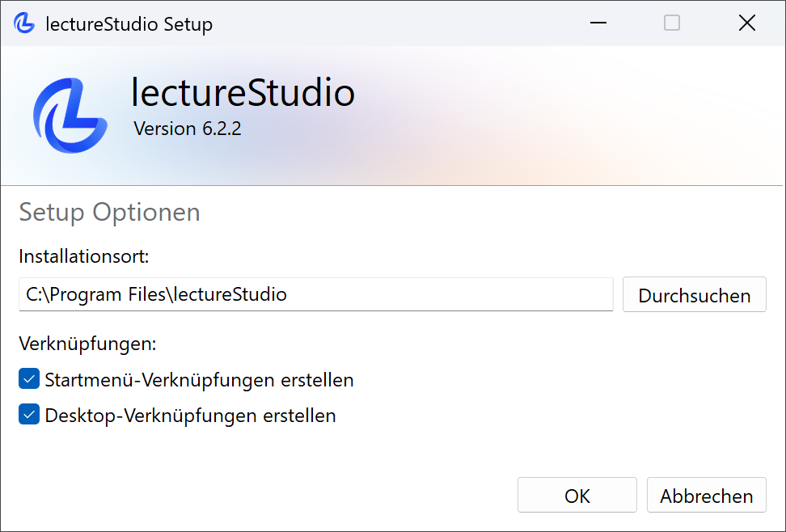Cancel installation via Abbrechen
Image resolution: width=786 pixels, height=532 pixels.
[x=706, y=495]
